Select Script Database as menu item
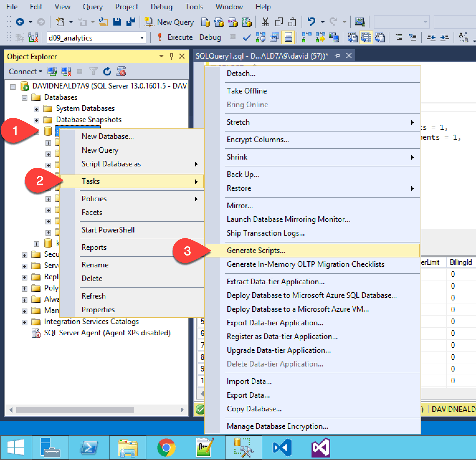The height and width of the screenshot is (460, 476). (132, 164)
